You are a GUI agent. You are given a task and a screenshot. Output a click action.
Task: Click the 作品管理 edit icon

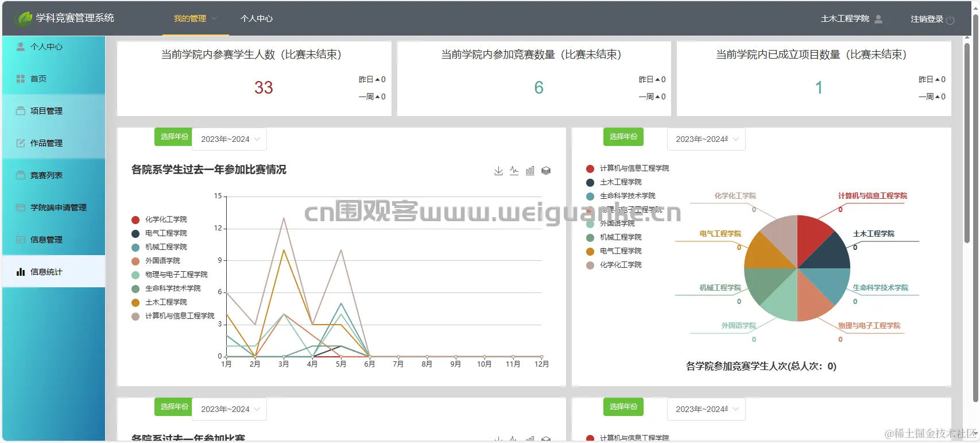coord(21,143)
